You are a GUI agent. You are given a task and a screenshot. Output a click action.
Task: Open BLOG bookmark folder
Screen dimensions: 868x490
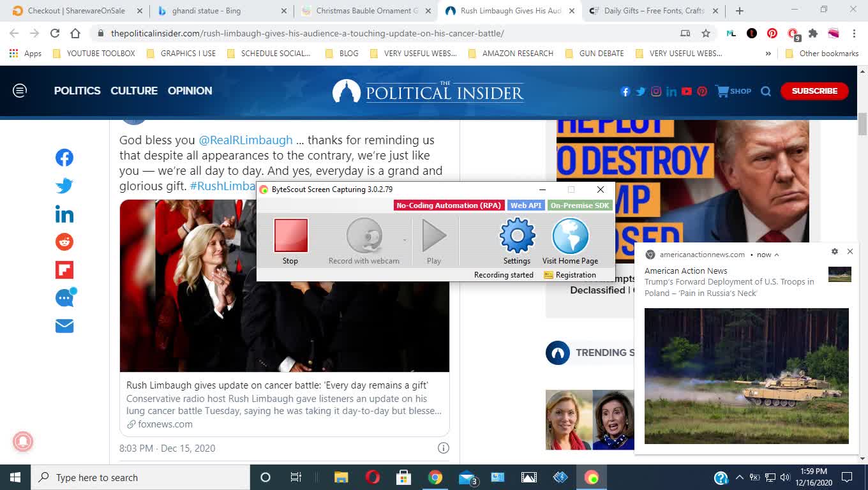tap(342, 54)
